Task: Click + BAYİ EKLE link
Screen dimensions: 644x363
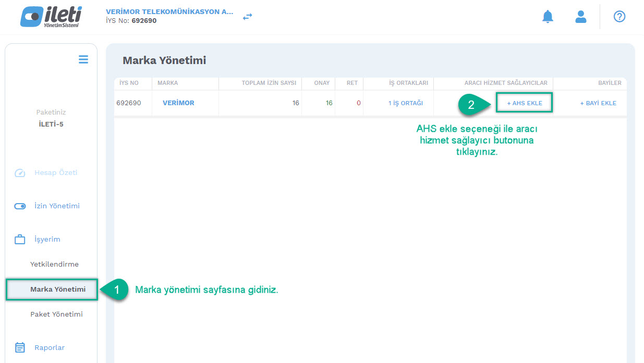Action: (598, 103)
